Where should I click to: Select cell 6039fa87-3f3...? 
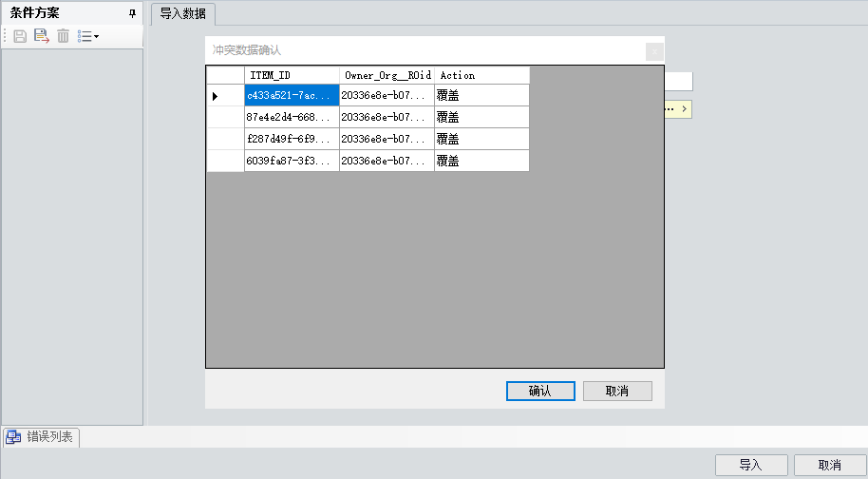[x=292, y=162]
